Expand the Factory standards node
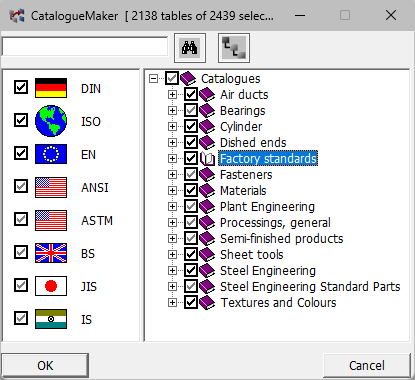 click(x=172, y=159)
